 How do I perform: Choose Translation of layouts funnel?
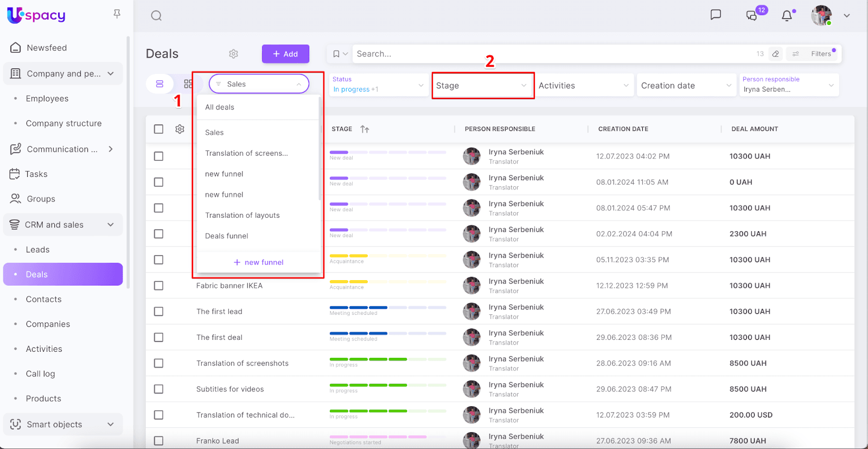pyautogui.click(x=242, y=216)
